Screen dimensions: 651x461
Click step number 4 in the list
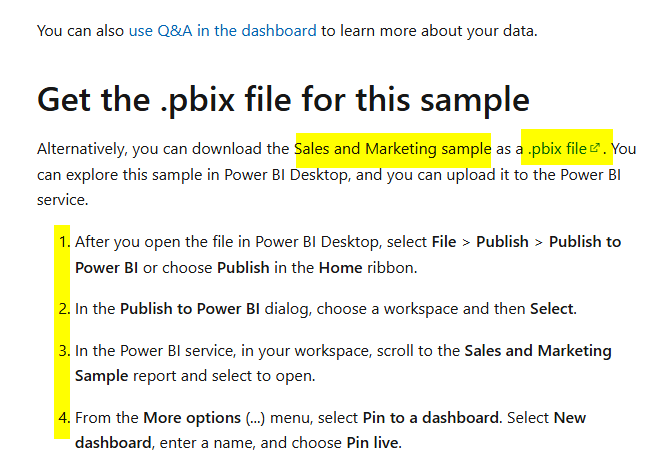point(64,417)
